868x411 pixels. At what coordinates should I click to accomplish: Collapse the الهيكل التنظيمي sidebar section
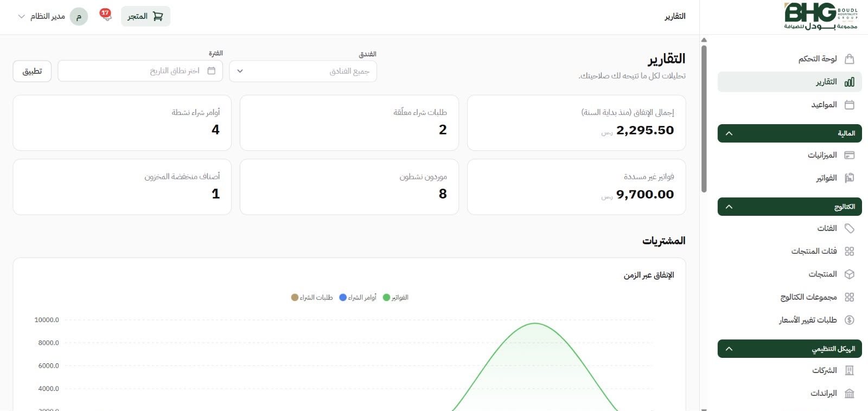789,349
